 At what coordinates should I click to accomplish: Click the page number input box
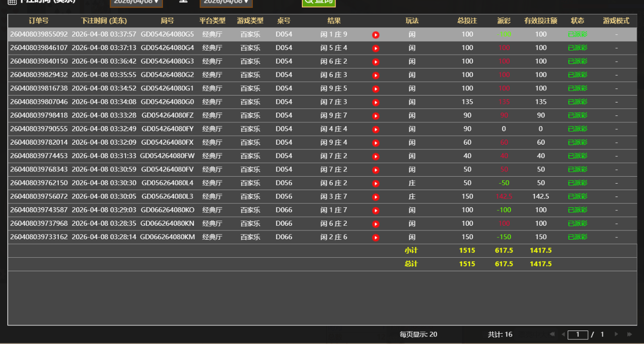[x=577, y=334]
